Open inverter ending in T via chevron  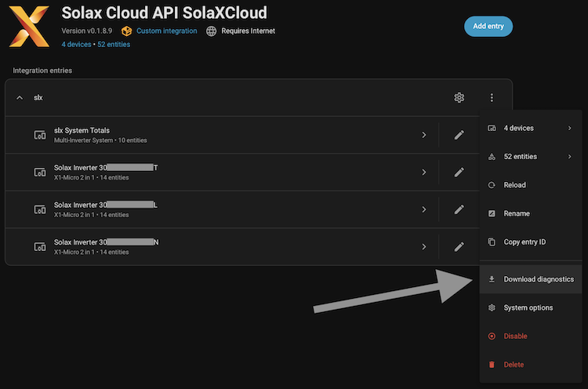click(x=424, y=173)
